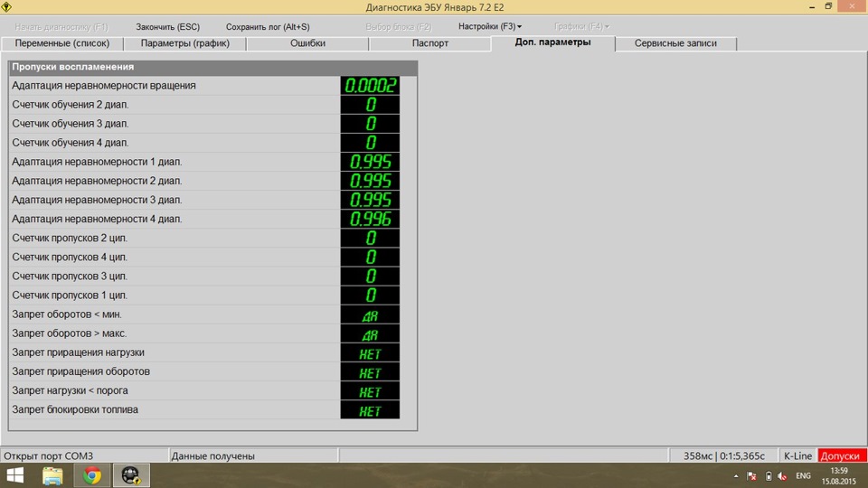This screenshot has height=488, width=868.
Task: Open Google Chrome from taskbar
Action: (91, 475)
